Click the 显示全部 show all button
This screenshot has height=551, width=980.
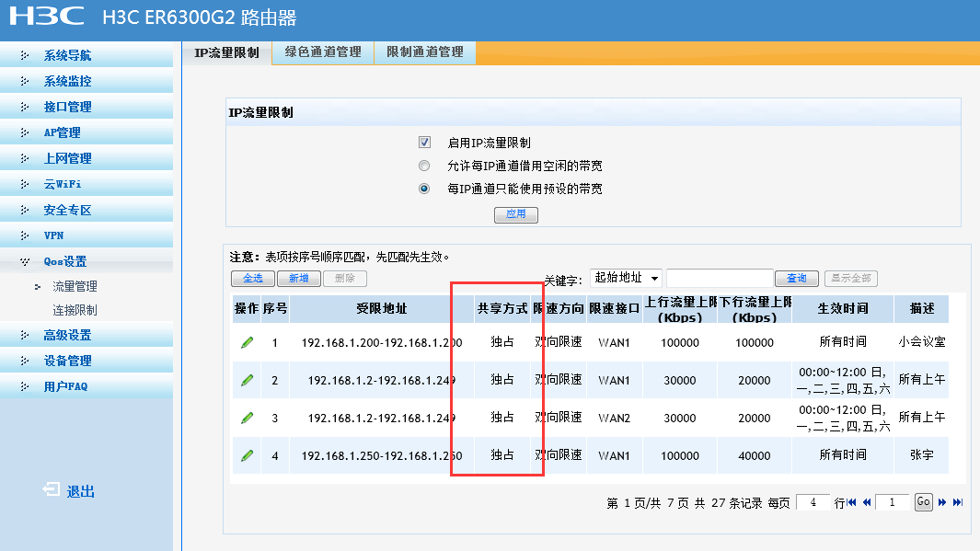point(851,278)
